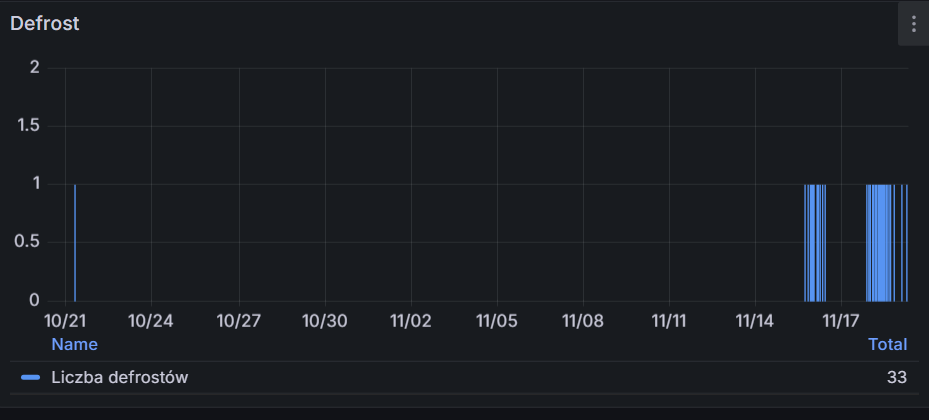Click the legend total value 33

coord(896,377)
